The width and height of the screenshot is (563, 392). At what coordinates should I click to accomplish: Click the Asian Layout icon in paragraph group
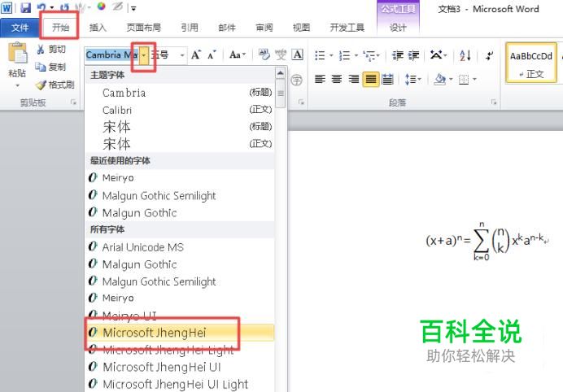[438, 55]
